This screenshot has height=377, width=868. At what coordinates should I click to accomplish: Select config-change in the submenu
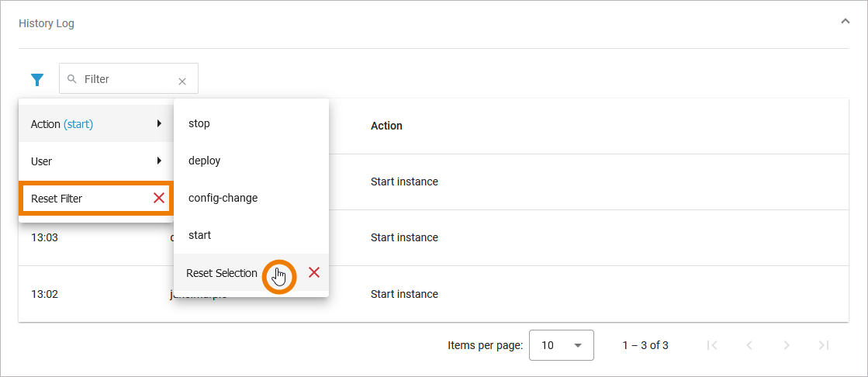[223, 198]
